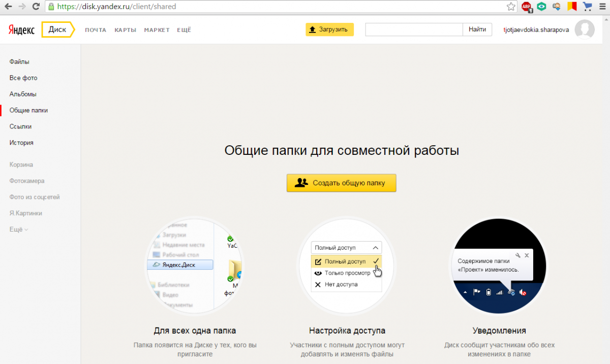Viewport: 610px width, 364px height.
Task: Open the ПОЧТА link in the header
Action: click(x=96, y=30)
